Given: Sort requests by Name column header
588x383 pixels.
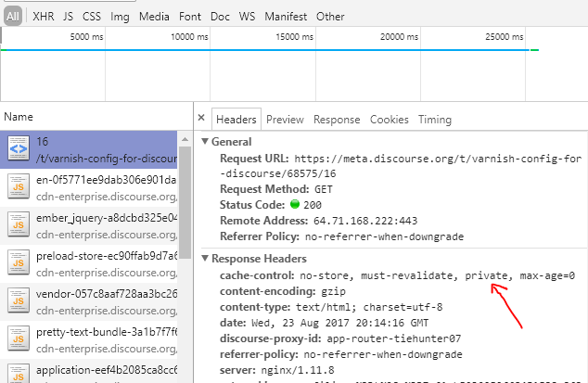Looking at the screenshot, I should pos(19,118).
